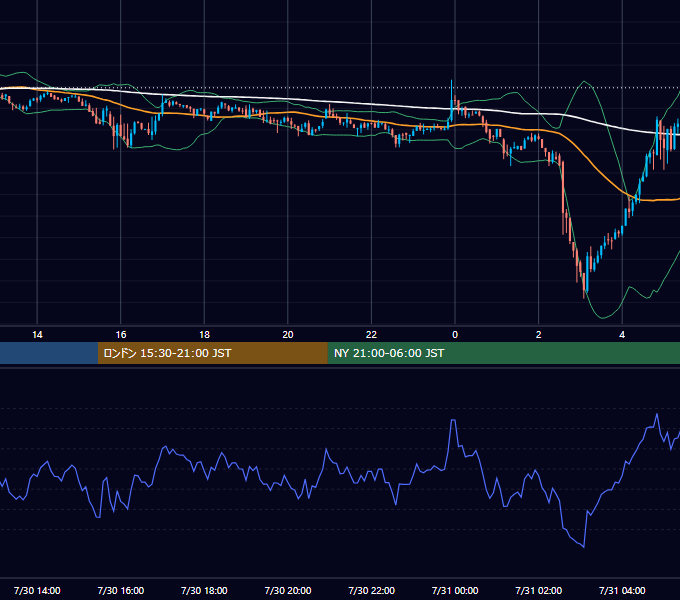This screenshot has width=680, height=600.
Task: Click the 7/31 04:00 date label
Action: tap(622, 590)
